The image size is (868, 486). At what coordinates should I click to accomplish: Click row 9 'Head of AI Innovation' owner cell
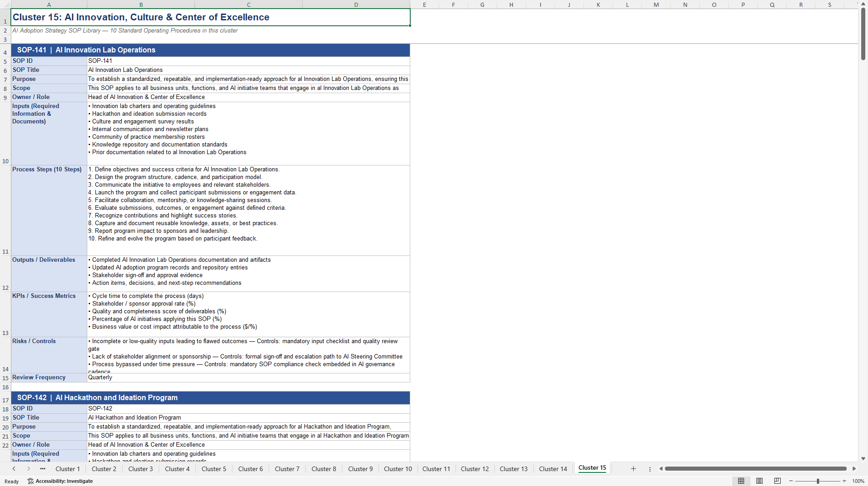click(248, 97)
